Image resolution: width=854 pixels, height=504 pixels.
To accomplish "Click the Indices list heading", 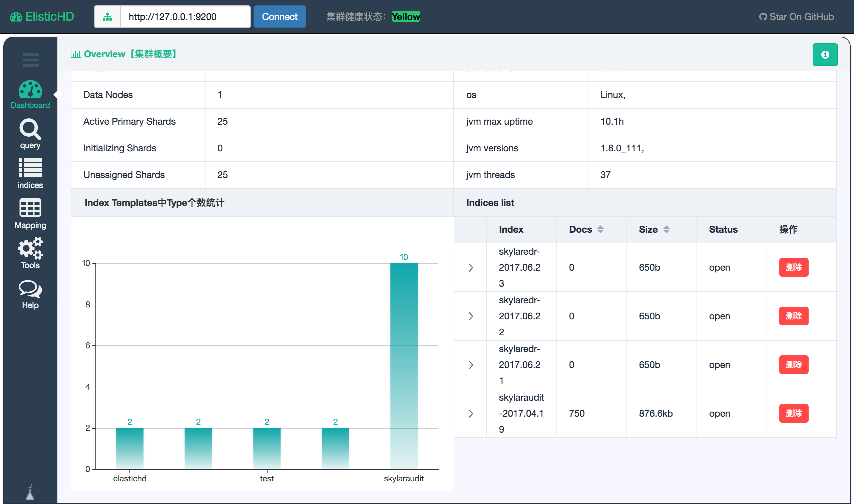I will click(490, 203).
